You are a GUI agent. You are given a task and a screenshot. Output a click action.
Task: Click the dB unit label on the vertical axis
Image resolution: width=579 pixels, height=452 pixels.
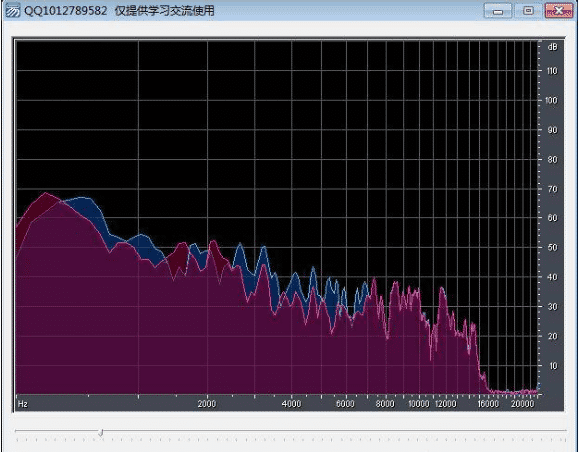click(552, 47)
